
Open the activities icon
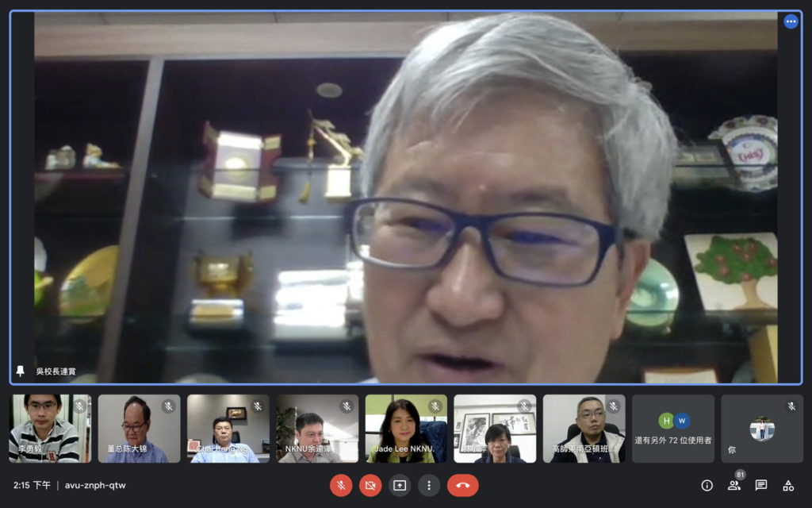tap(788, 486)
